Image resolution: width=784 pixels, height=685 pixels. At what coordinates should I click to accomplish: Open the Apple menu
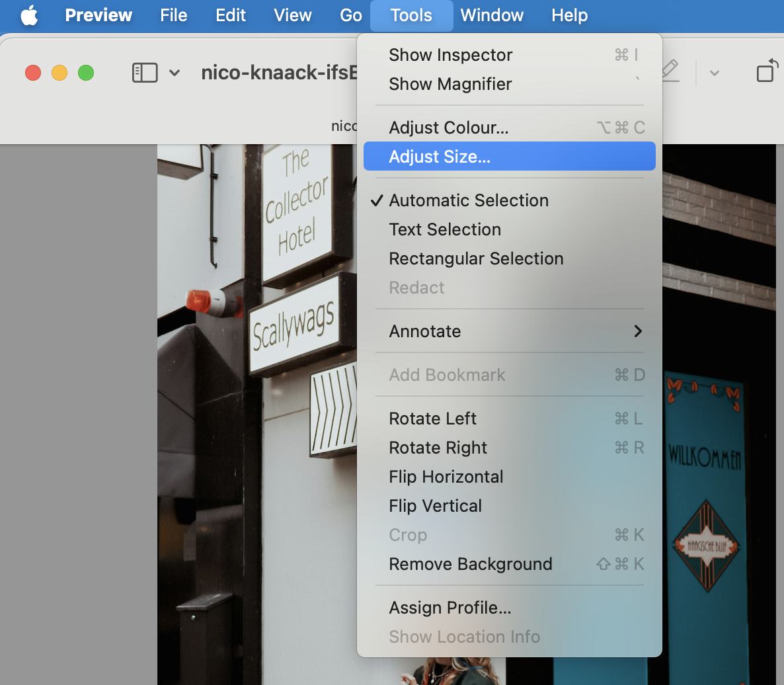29,15
